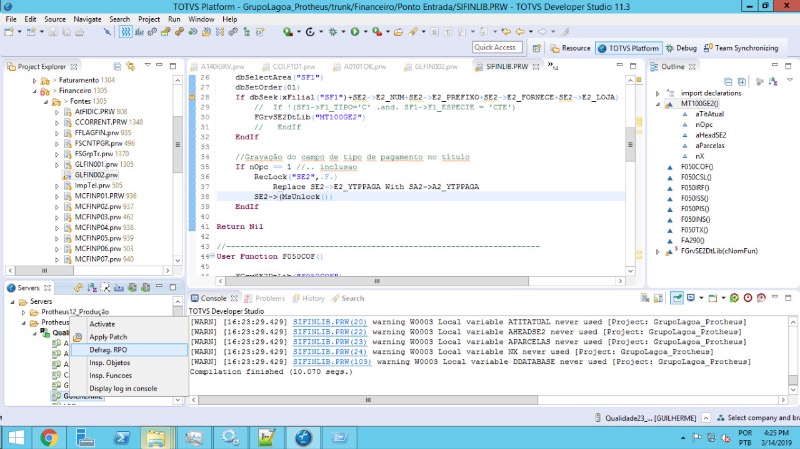
Task: Open the Run button dropdown arrow
Action: (365, 32)
